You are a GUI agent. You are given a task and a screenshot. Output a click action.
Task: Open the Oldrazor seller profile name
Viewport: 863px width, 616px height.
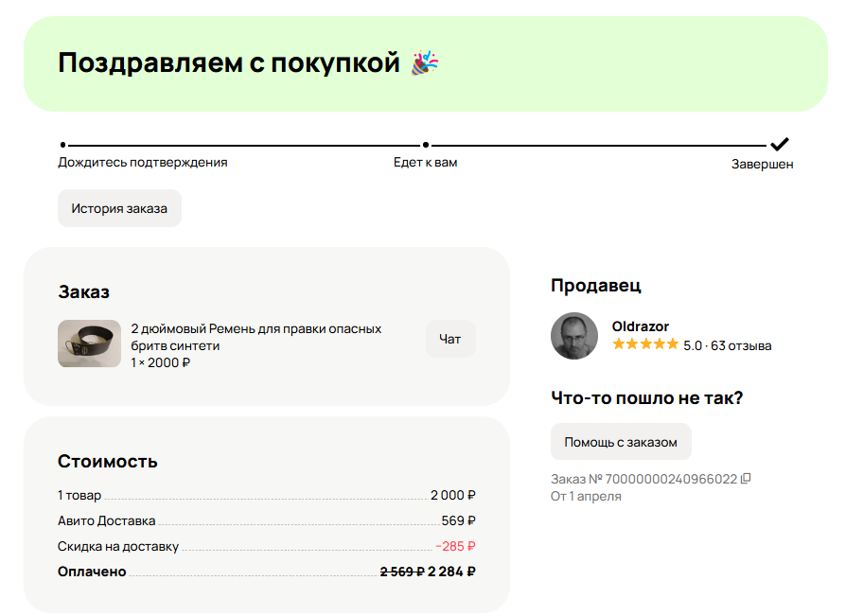(641, 326)
